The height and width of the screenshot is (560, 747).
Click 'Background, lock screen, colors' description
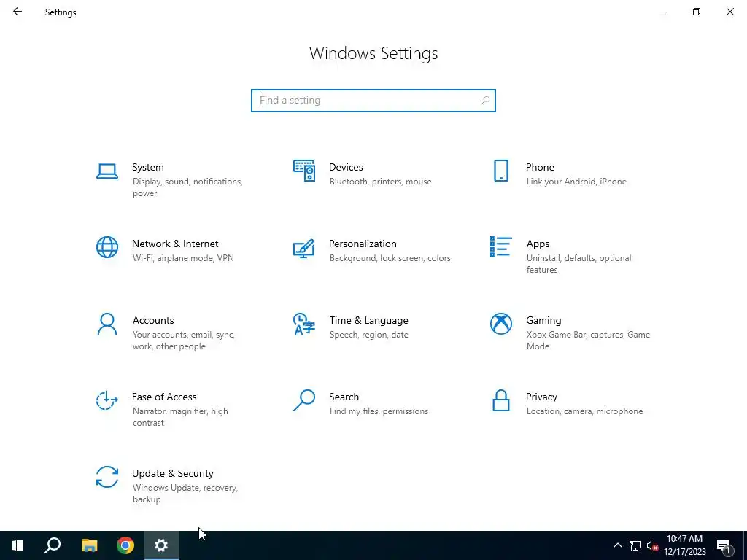point(390,258)
